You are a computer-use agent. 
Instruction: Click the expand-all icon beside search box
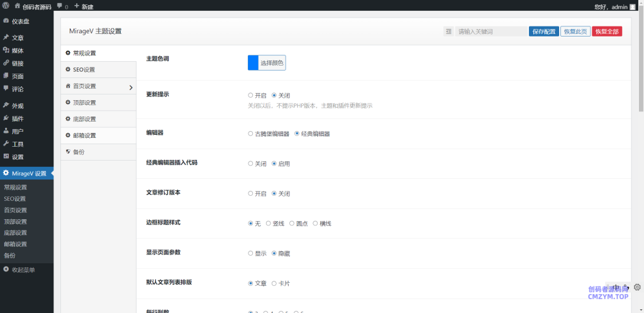[448, 31]
